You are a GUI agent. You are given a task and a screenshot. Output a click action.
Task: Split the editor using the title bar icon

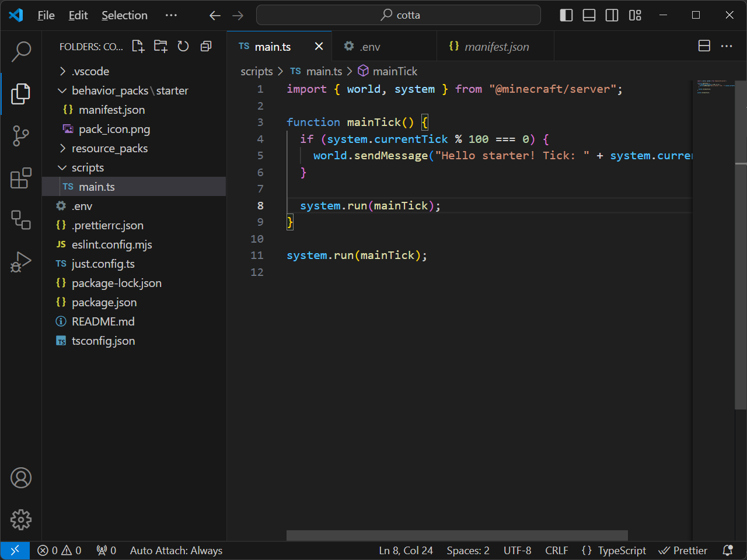pos(704,45)
